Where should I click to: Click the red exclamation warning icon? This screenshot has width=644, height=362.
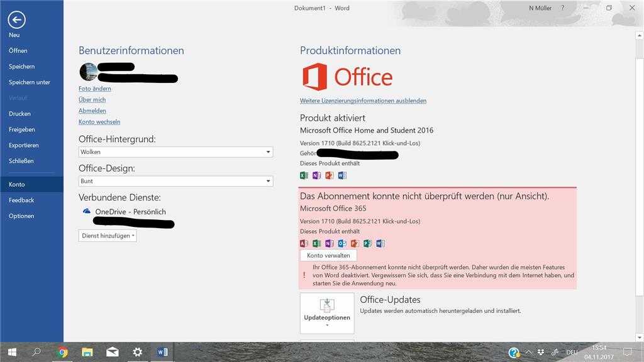pyautogui.click(x=304, y=275)
